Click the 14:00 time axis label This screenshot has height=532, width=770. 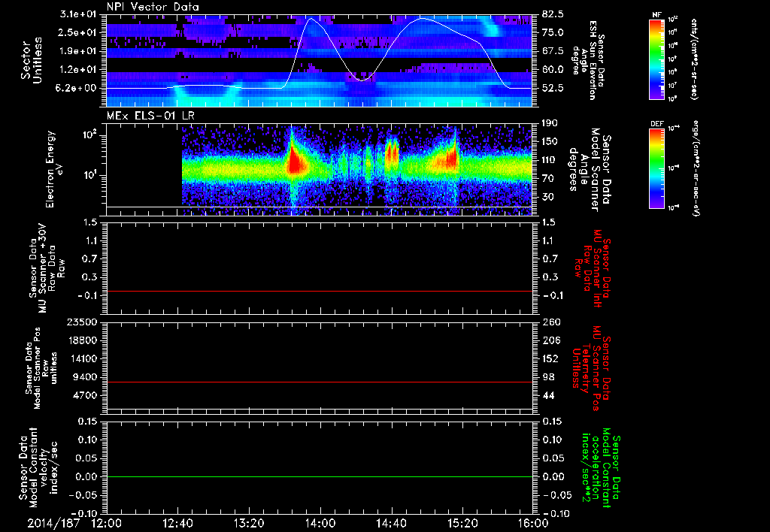(320, 523)
